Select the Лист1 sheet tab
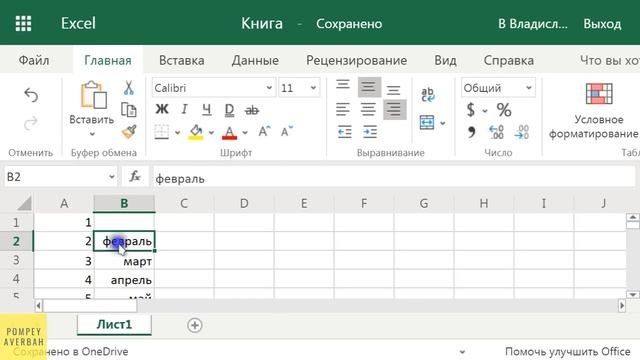Image resolution: width=640 pixels, height=360 pixels. [114, 324]
